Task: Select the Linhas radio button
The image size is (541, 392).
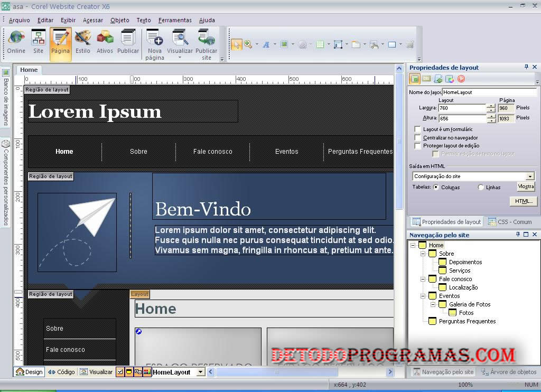Action: (481, 187)
